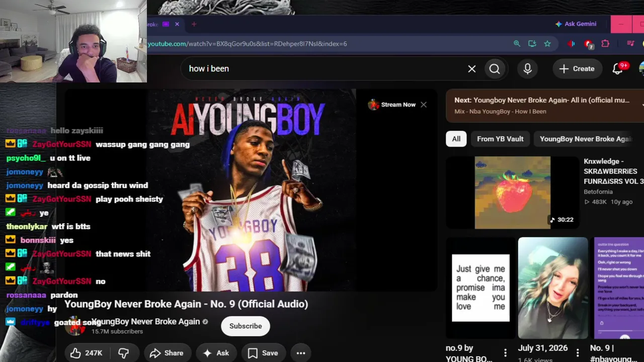Click the Ask button below the video
The image size is (644, 362).
[x=216, y=353]
